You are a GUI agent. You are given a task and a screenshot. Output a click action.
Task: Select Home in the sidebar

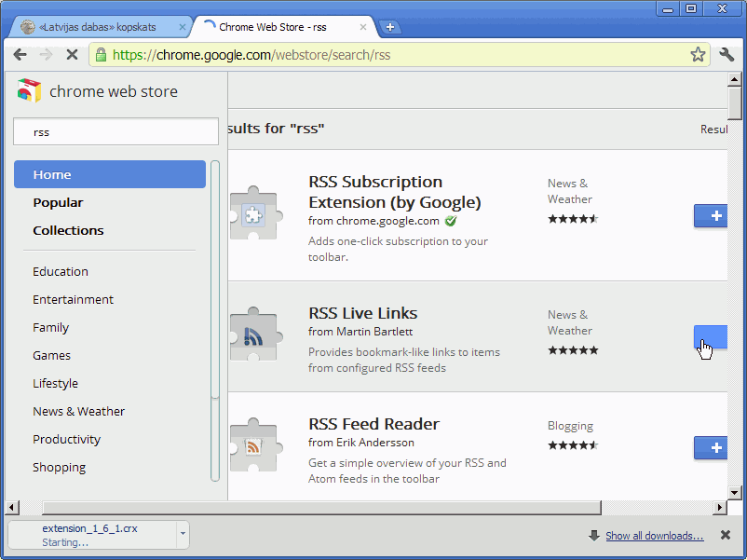[110, 174]
